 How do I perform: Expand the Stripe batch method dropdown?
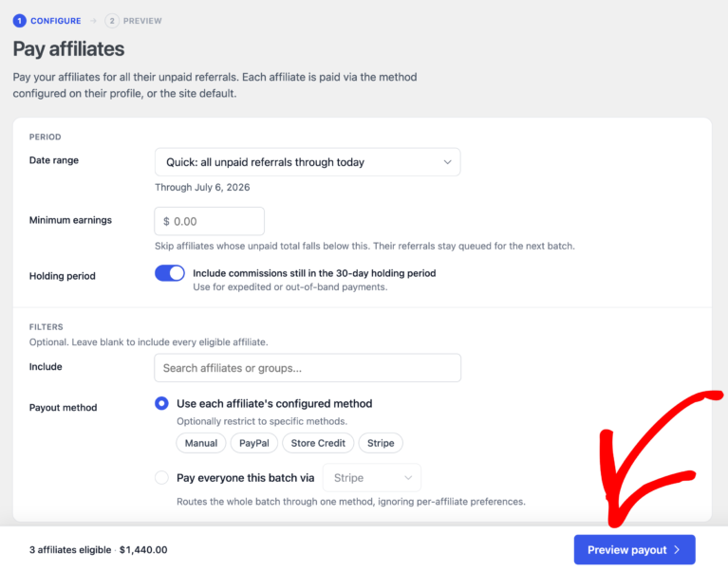[372, 477]
